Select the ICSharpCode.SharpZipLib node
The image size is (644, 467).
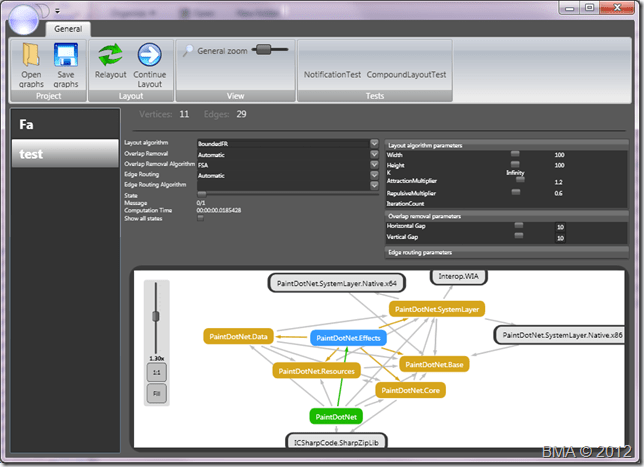[336, 442]
